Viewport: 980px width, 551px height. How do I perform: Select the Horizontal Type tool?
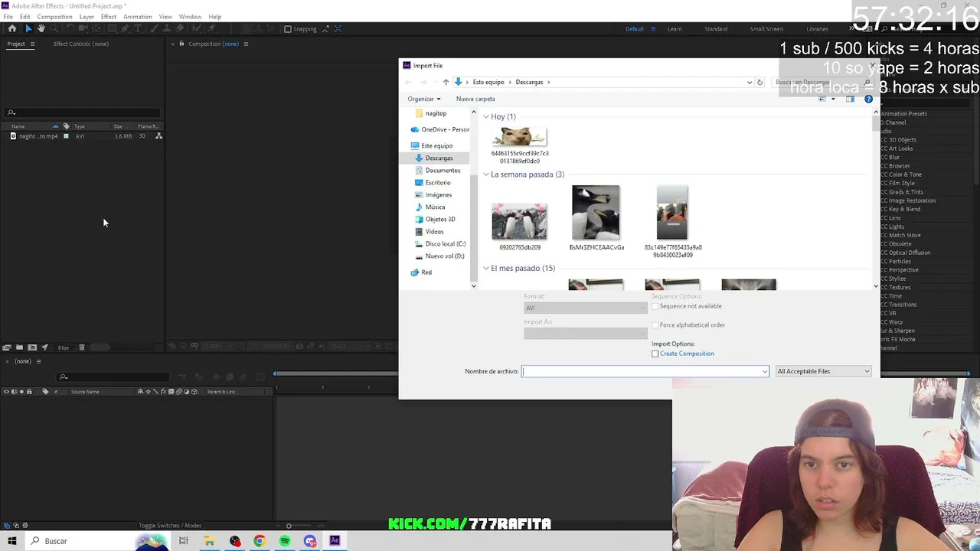(138, 29)
